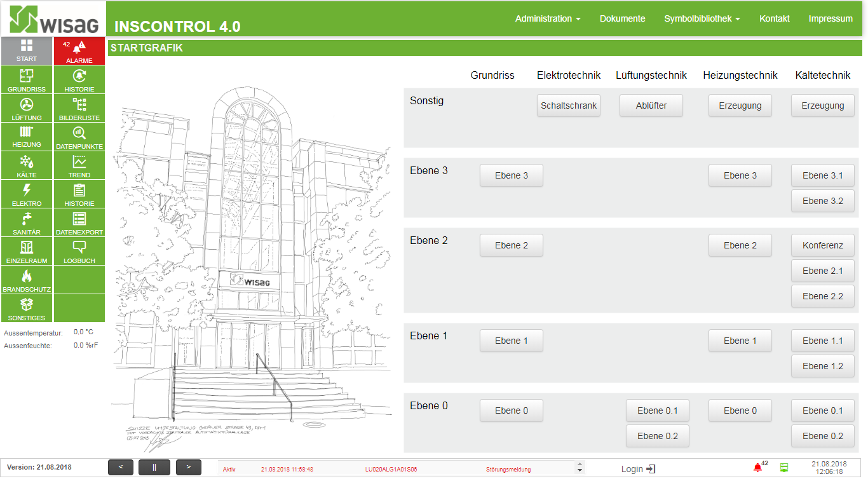Screen dimensions: 868x488
Task: Click the Aussentemperatur value 0.0 °C
Action: coord(83,332)
